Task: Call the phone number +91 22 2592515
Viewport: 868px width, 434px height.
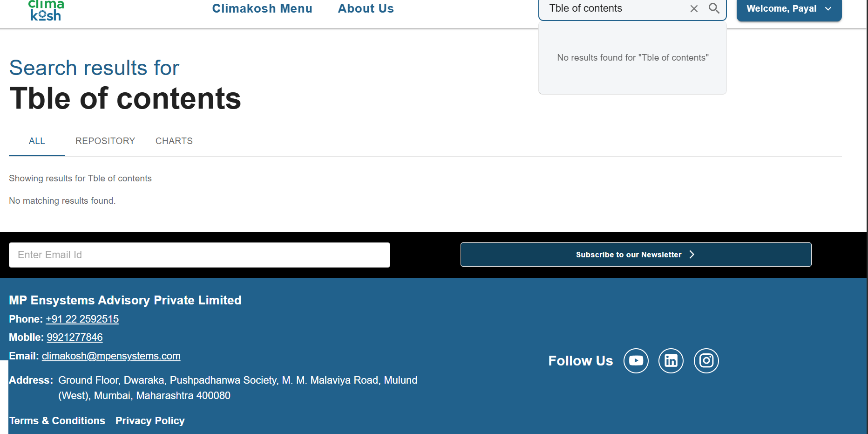Action: [x=82, y=319]
